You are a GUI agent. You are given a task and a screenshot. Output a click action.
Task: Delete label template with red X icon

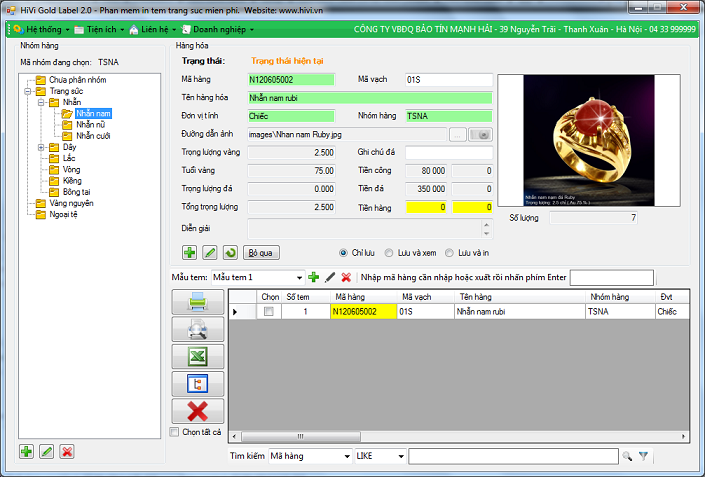point(346,277)
